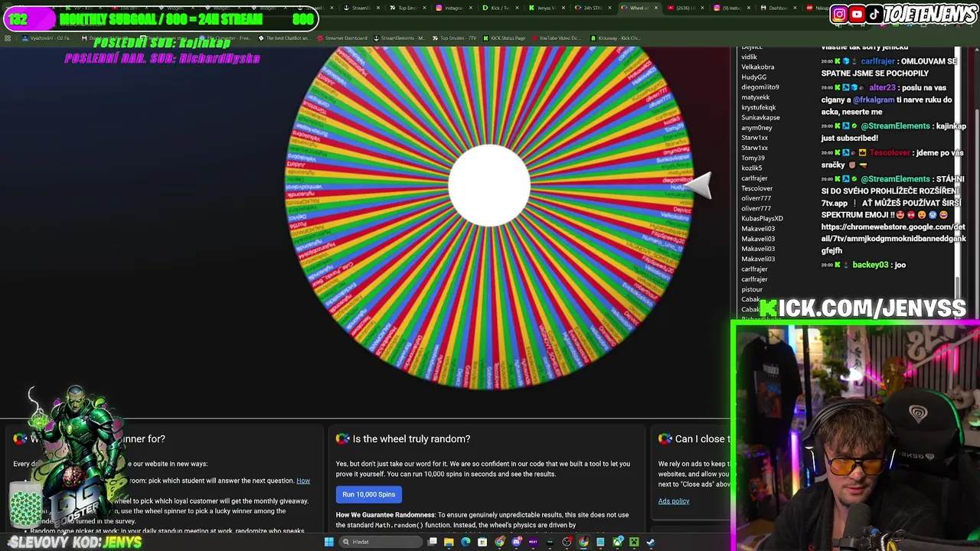This screenshot has height=551, width=980.
Task: Switch to the 24h STR browser tab
Action: pos(593,8)
